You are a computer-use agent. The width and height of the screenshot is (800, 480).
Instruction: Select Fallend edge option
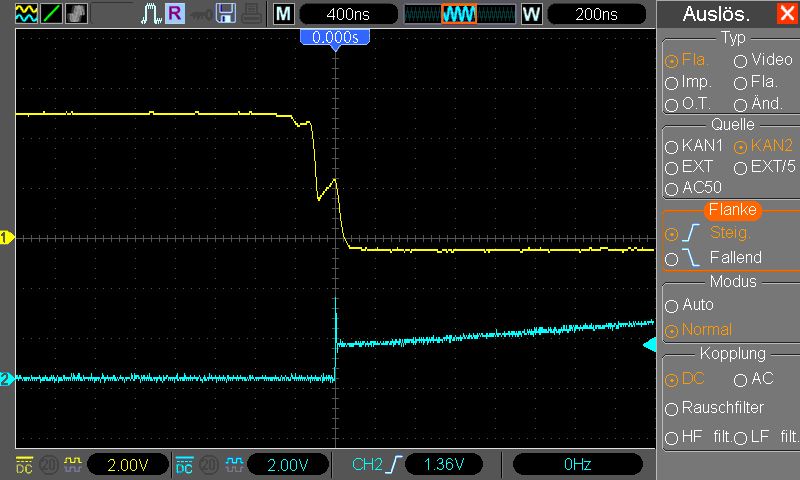tap(713, 257)
